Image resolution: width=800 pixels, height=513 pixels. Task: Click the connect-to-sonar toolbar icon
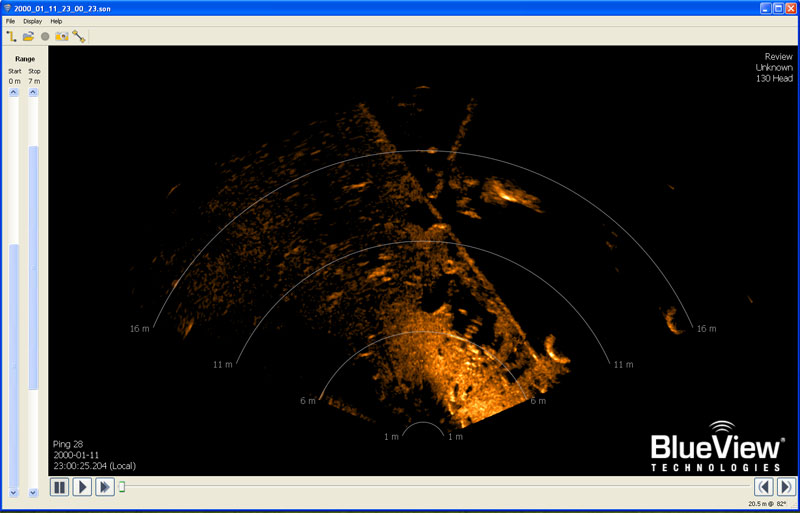click(12, 36)
